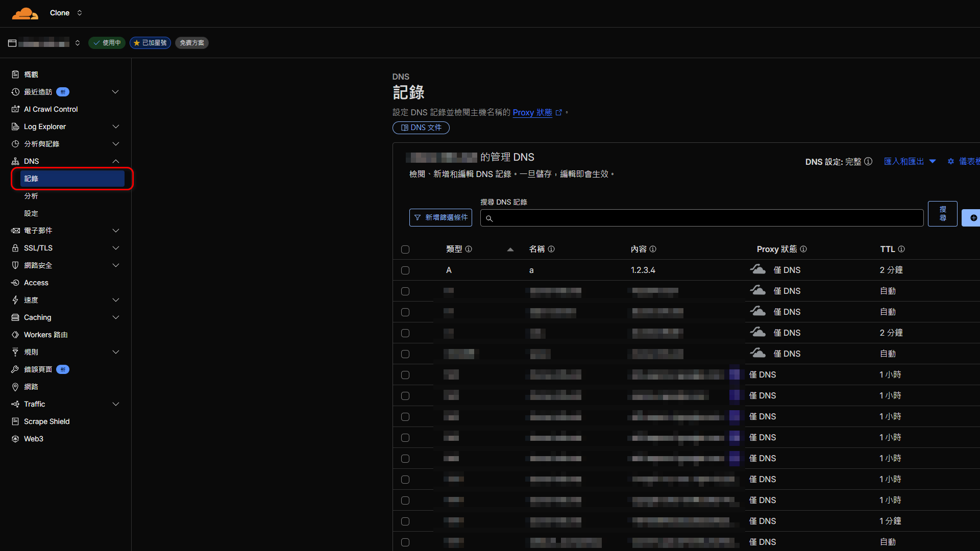Viewport: 980px width, 551px height.
Task: Click inside the DNS record search field
Action: coord(699,218)
